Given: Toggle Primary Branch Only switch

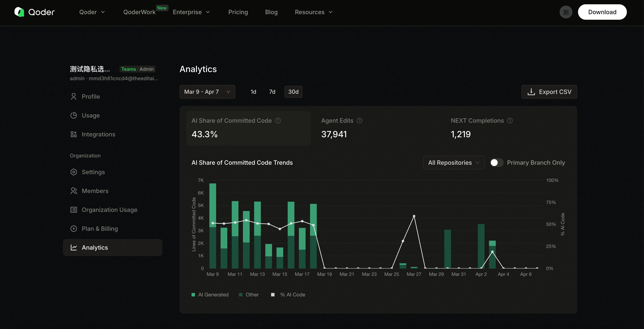Looking at the screenshot, I should (497, 163).
